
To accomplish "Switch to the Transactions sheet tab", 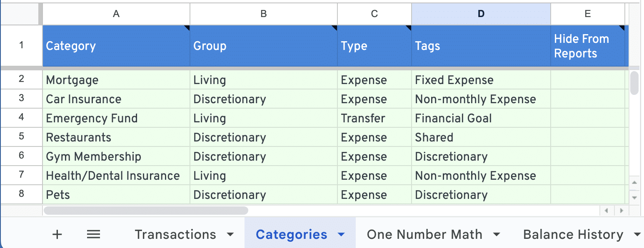I will click(175, 235).
